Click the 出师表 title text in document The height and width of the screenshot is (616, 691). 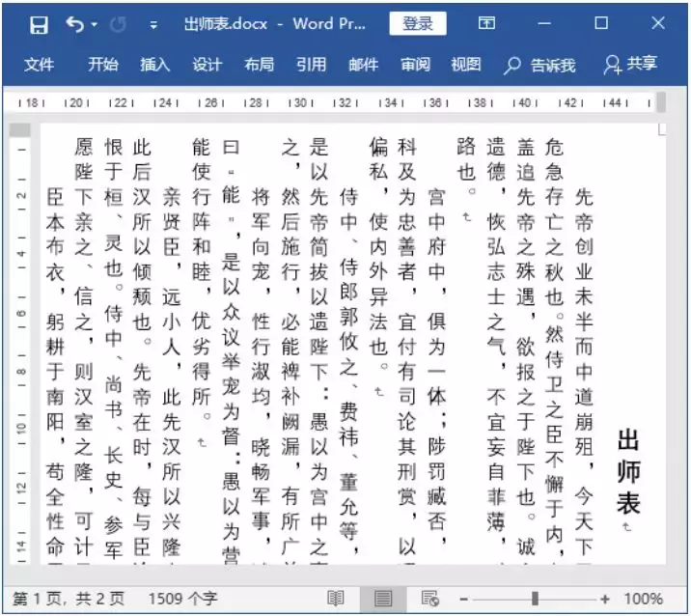pyautogui.click(x=628, y=471)
